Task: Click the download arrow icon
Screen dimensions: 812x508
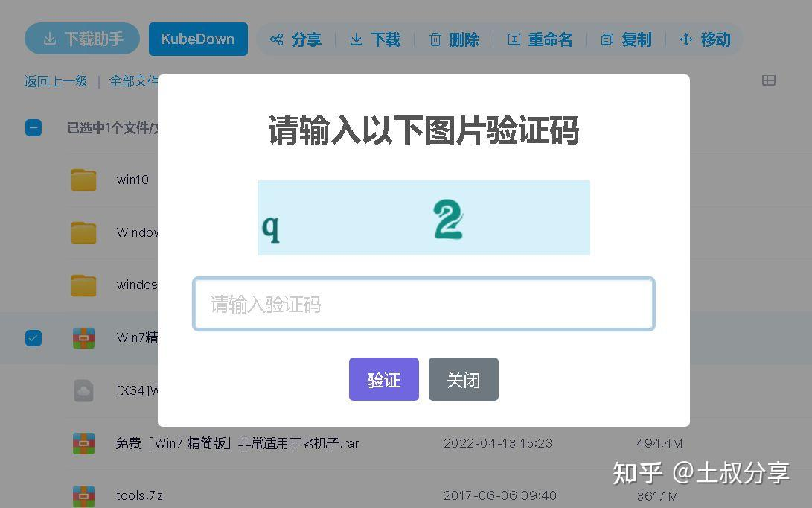Action: (x=357, y=39)
